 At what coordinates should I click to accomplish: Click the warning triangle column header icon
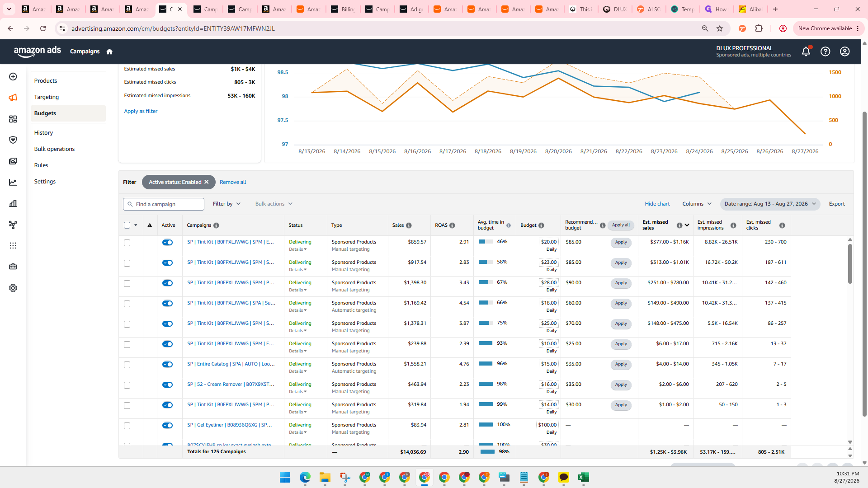(x=150, y=225)
